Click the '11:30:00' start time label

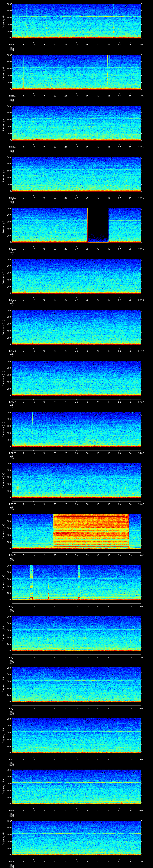tap(12, 861)
